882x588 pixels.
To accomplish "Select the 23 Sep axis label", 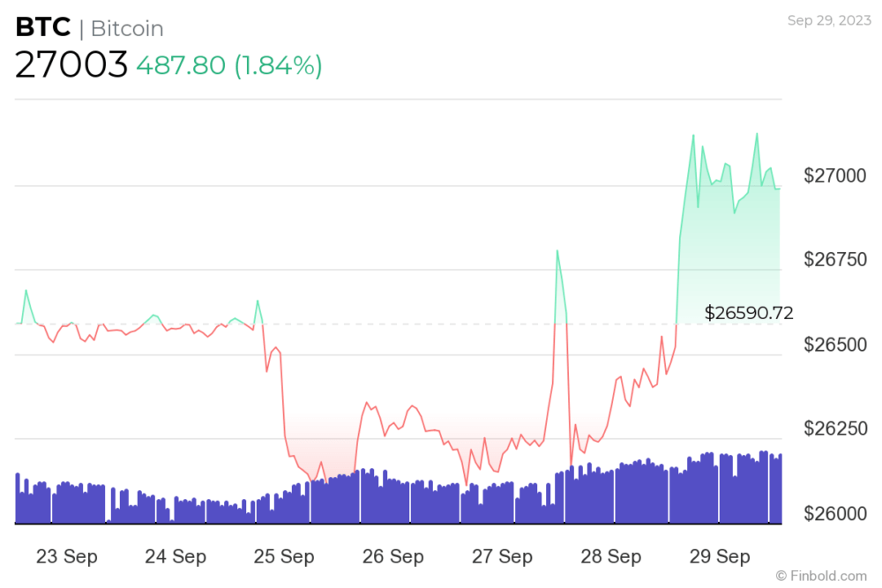I will (67, 556).
